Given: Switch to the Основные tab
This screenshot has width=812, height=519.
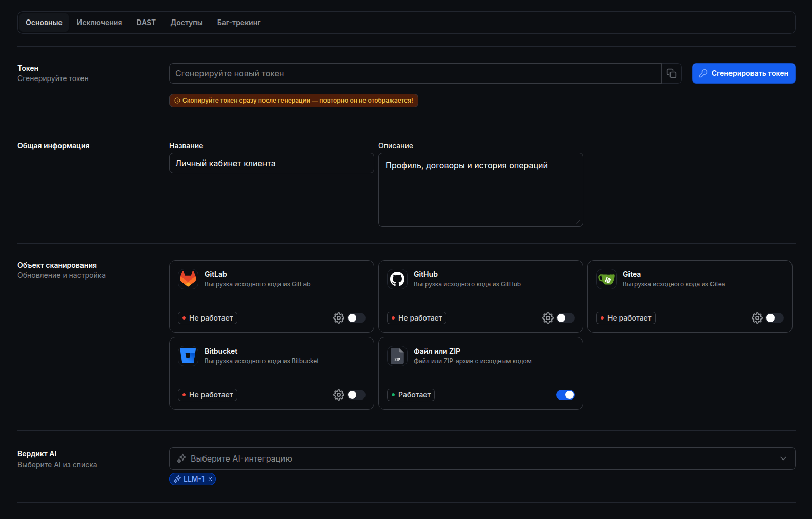Looking at the screenshot, I should pos(44,23).
